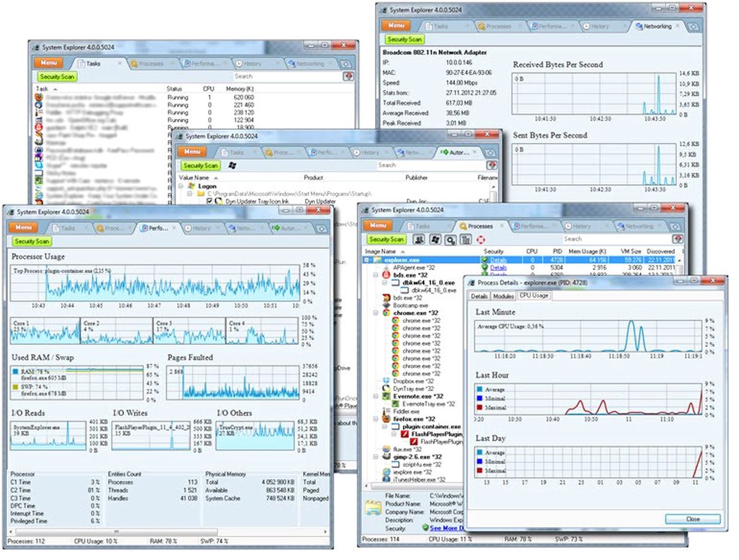Open the Details tab in Process Details
Image resolution: width=739 pixels, height=560 pixels.
point(479,296)
